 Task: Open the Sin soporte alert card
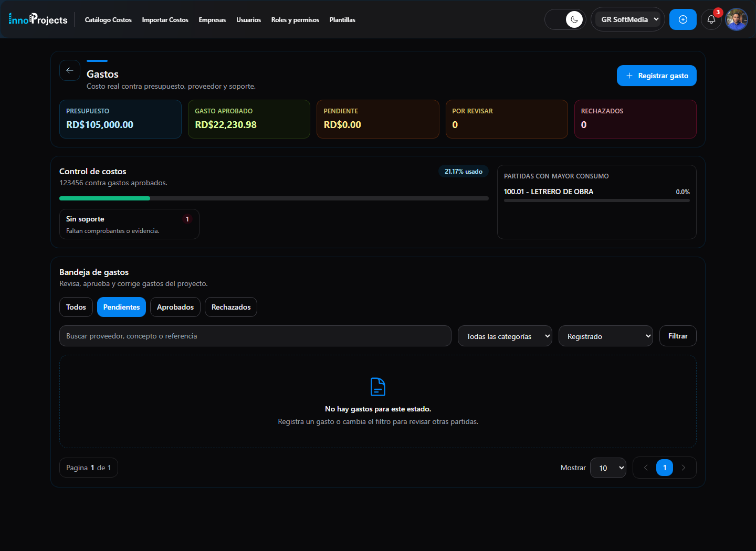129,224
